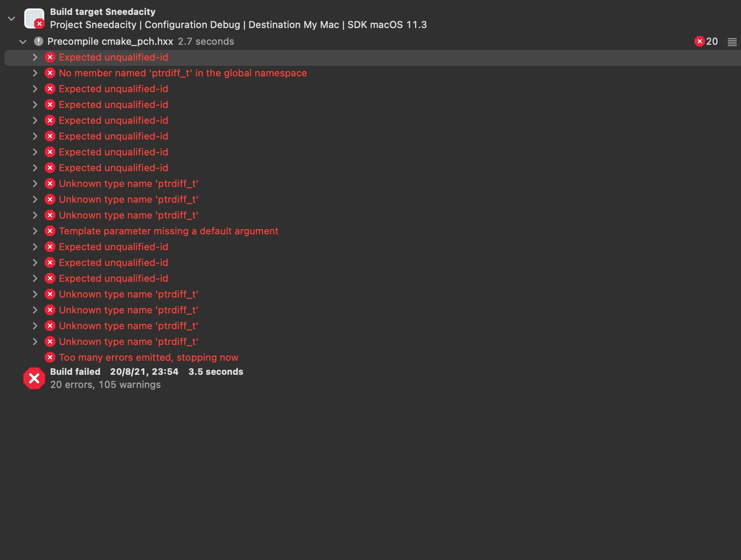Click the warning icon beside Precompile cmake_pch.hxx
The height and width of the screenshot is (560, 741).
[39, 41]
